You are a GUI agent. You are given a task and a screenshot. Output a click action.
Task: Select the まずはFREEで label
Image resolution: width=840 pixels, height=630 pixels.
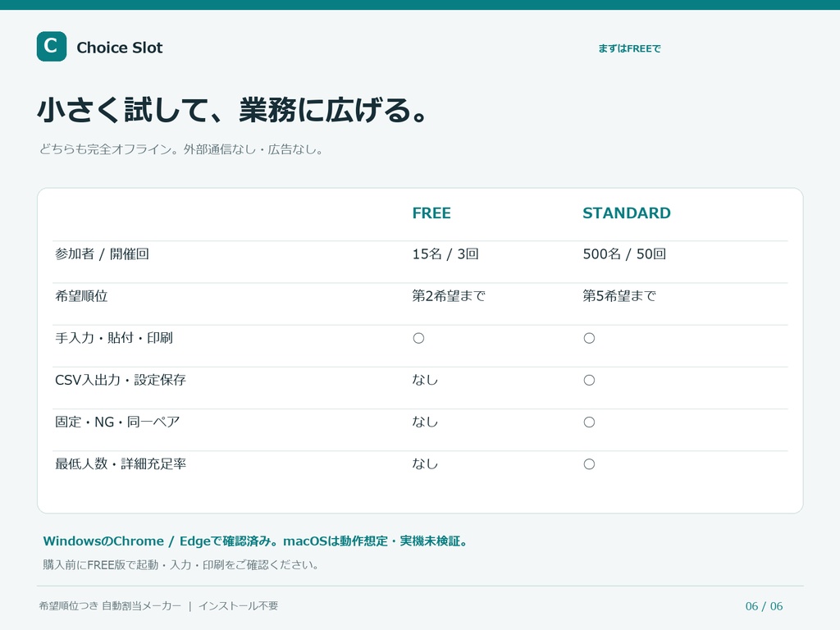[x=629, y=48]
